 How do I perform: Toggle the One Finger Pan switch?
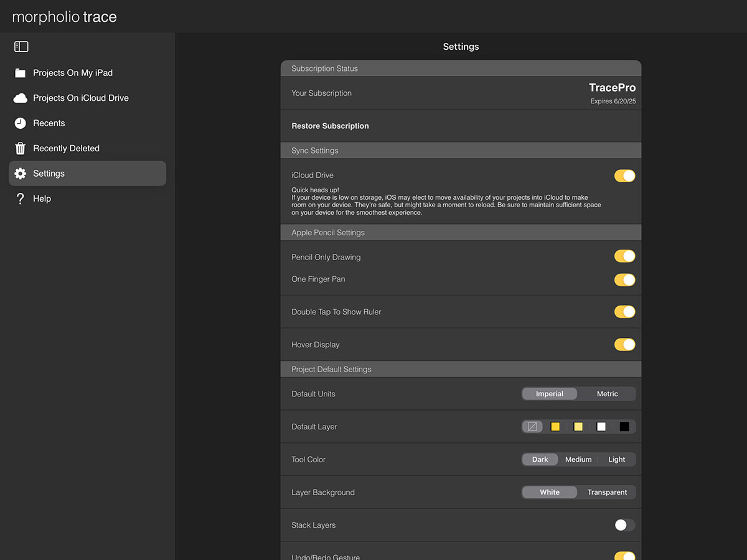click(x=624, y=280)
